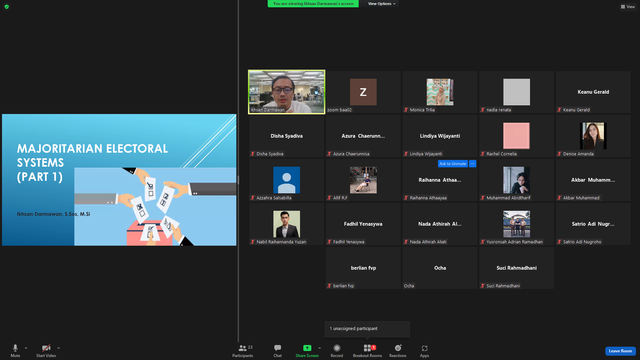Select Denise Amanda's profile photo
Viewport: 640px width, 360px height.
[593, 136]
